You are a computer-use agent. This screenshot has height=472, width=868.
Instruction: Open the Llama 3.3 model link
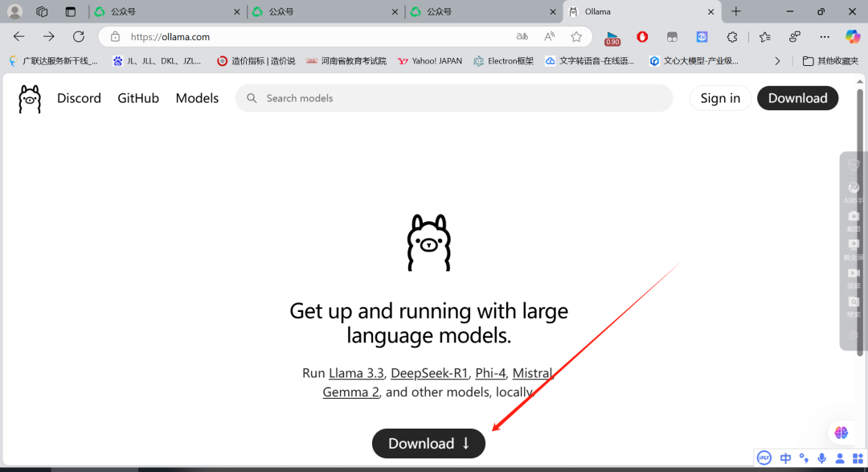(x=356, y=373)
